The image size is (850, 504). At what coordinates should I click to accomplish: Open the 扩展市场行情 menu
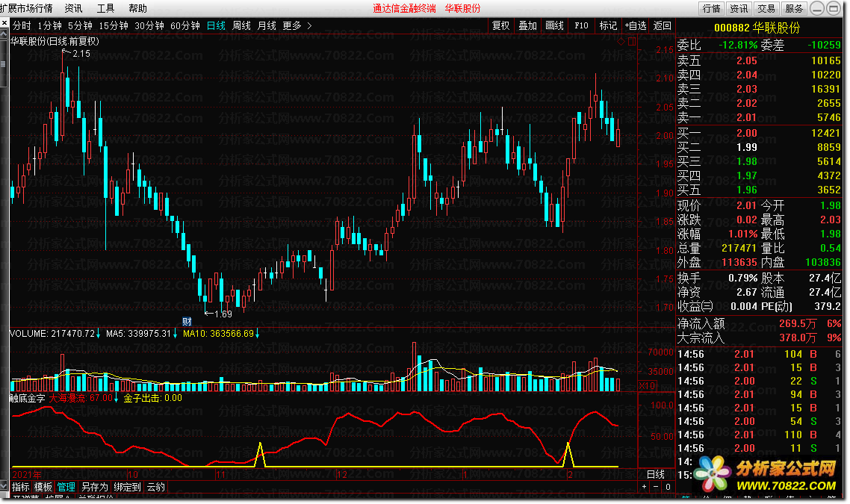pos(27,8)
